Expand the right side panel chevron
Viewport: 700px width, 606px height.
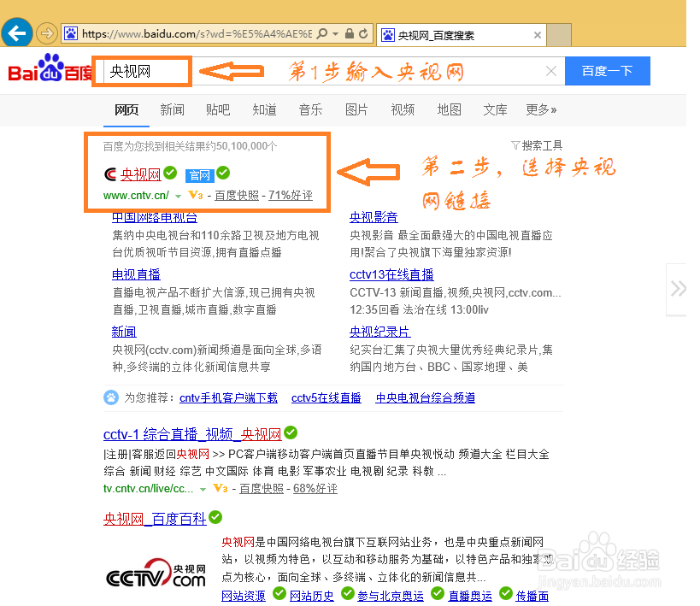(677, 289)
